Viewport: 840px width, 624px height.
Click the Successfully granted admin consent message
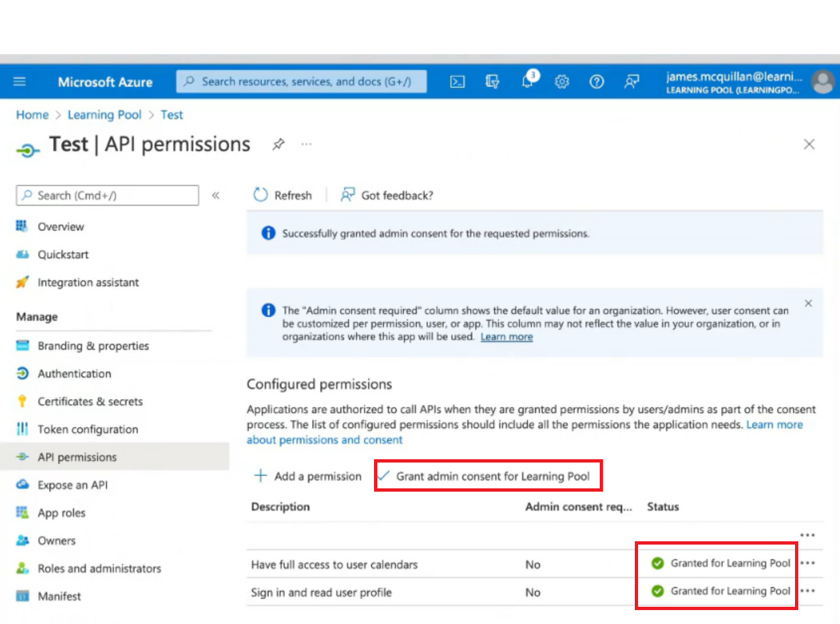tap(436, 233)
